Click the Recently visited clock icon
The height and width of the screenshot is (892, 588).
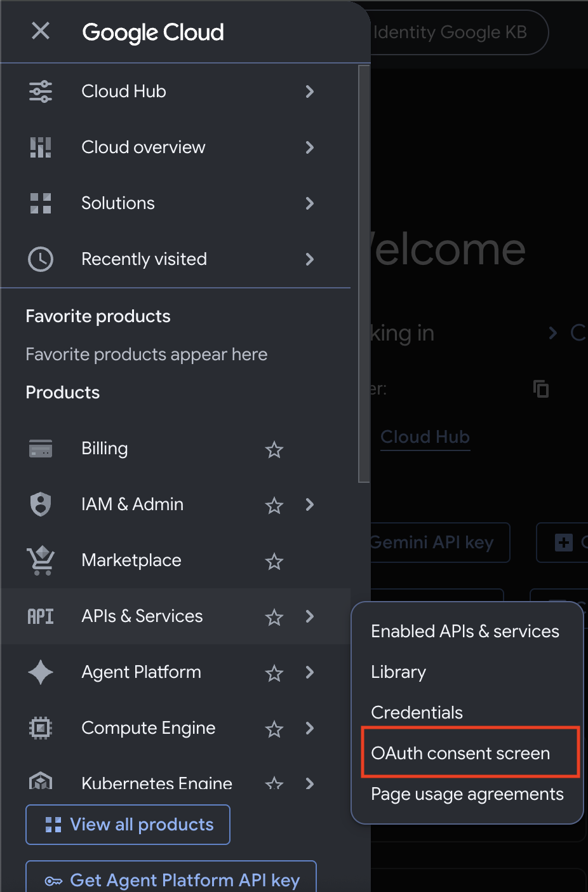[x=41, y=259]
